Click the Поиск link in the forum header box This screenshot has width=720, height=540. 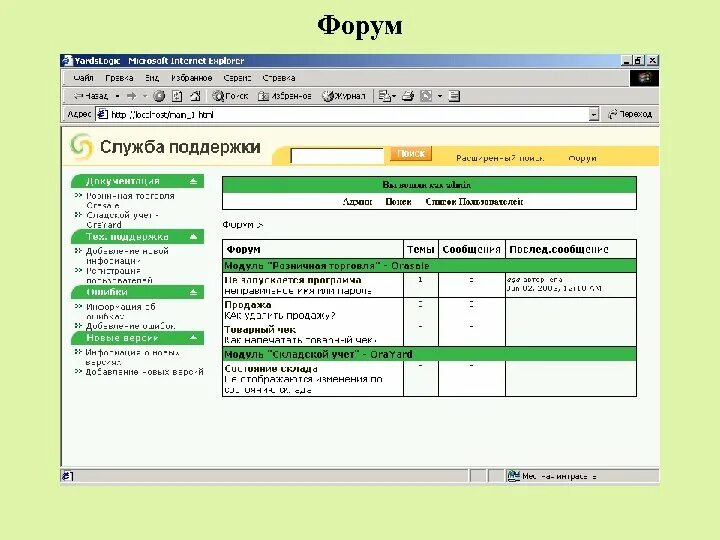click(x=398, y=202)
